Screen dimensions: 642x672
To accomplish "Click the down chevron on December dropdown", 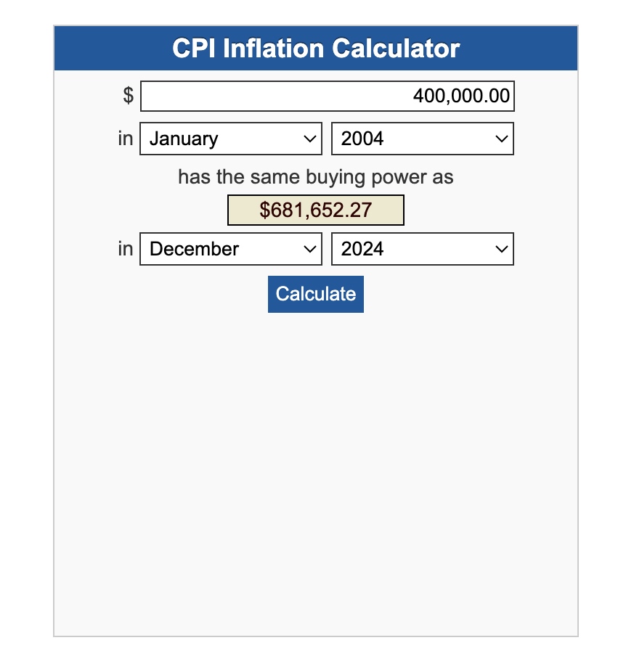I will pyautogui.click(x=310, y=249).
